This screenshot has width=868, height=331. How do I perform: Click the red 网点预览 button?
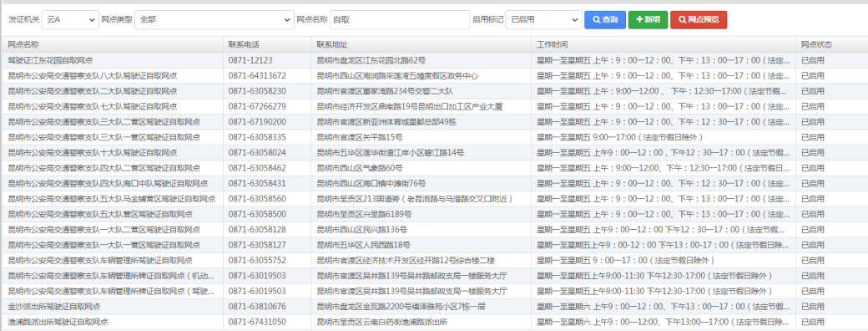(x=699, y=19)
